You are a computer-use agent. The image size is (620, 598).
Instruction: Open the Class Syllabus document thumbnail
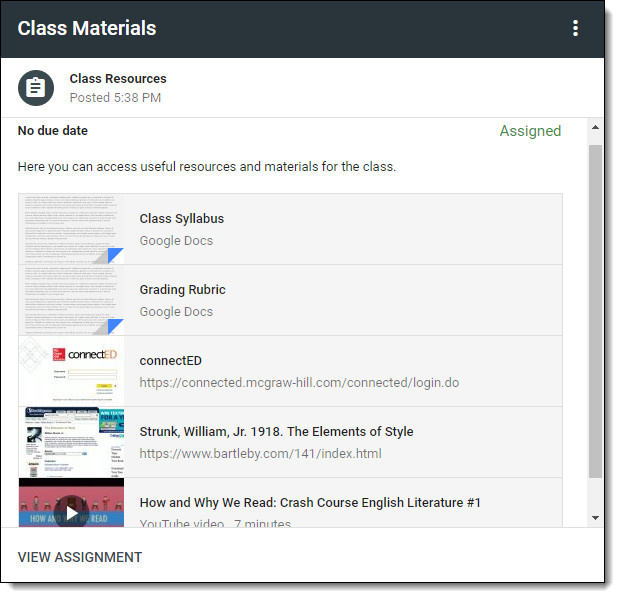72,231
